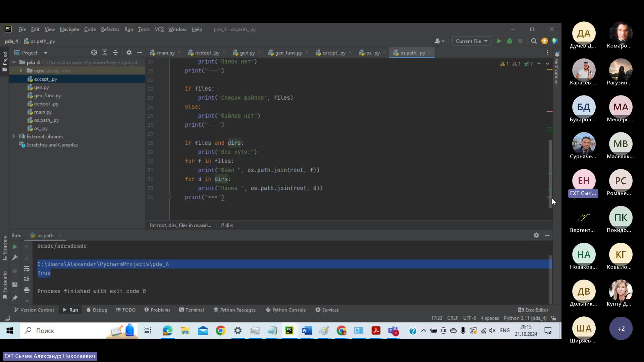Click the Windows search box
The height and width of the screenshot is (362, 644).
(x=79, y=331)
